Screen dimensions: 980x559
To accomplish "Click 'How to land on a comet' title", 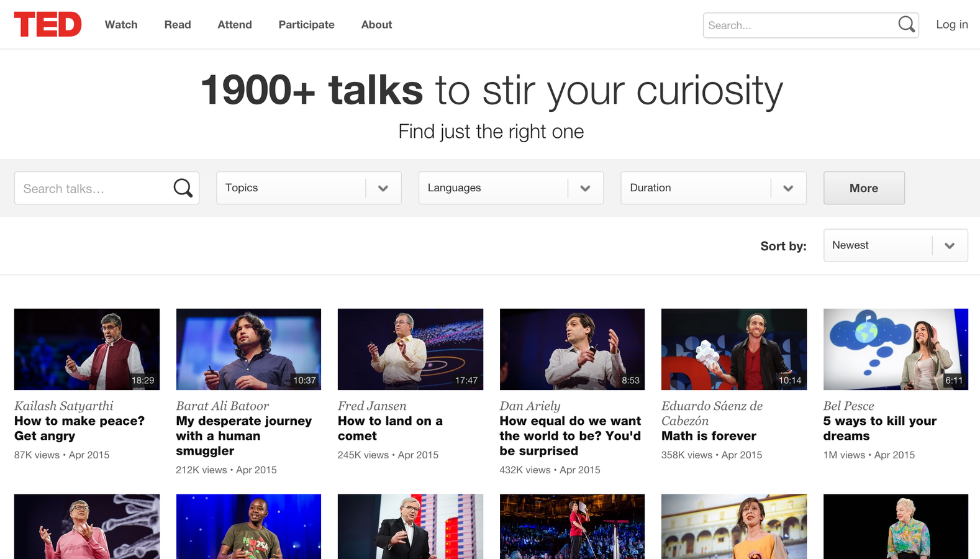I will (390, 429).
